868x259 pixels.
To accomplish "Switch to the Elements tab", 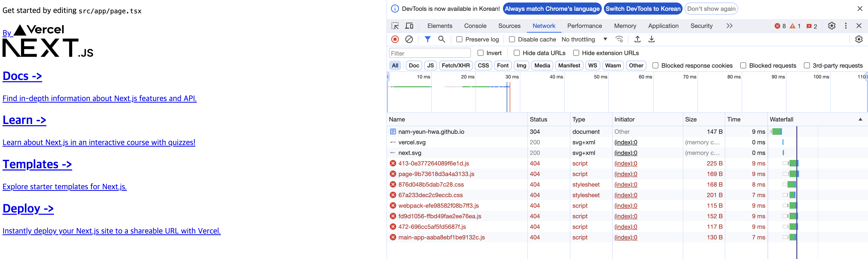I will click(x=439, y=26).
